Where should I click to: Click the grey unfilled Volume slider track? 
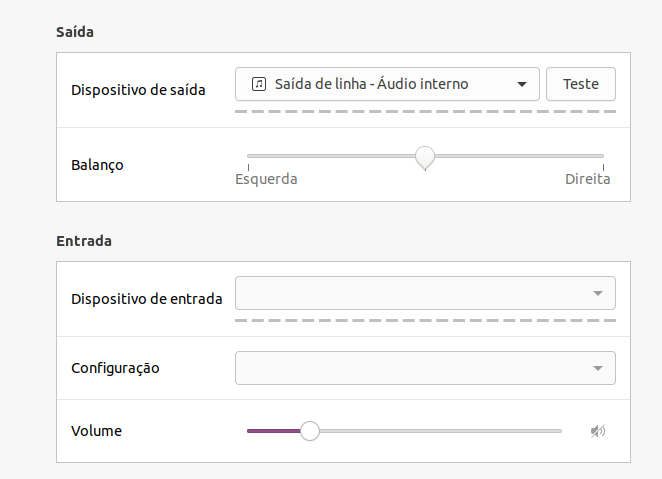(x=440, y=431)
